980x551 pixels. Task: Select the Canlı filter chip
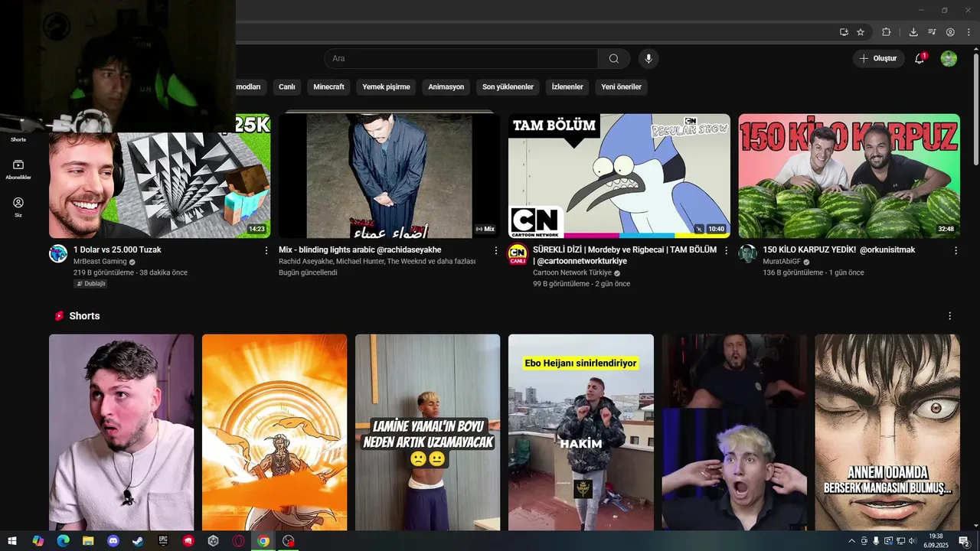[x=287, y=87]
